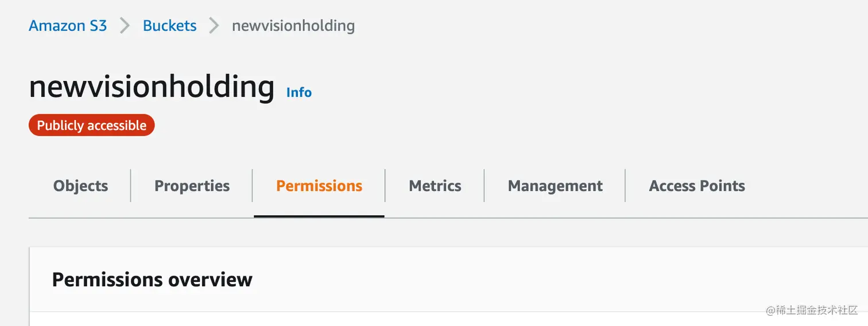
Task: Click the large newvisionholding bucket title
Action: point(152,87)
